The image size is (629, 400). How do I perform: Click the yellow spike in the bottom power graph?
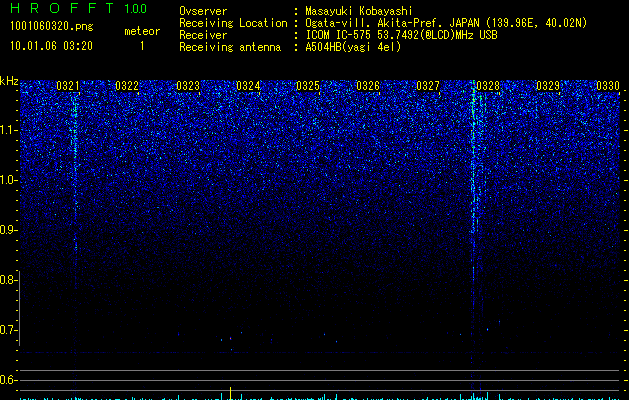point(230,393)
